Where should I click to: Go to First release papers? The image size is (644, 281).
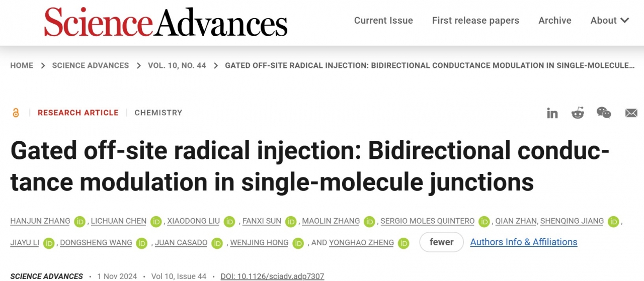[475, 21]
